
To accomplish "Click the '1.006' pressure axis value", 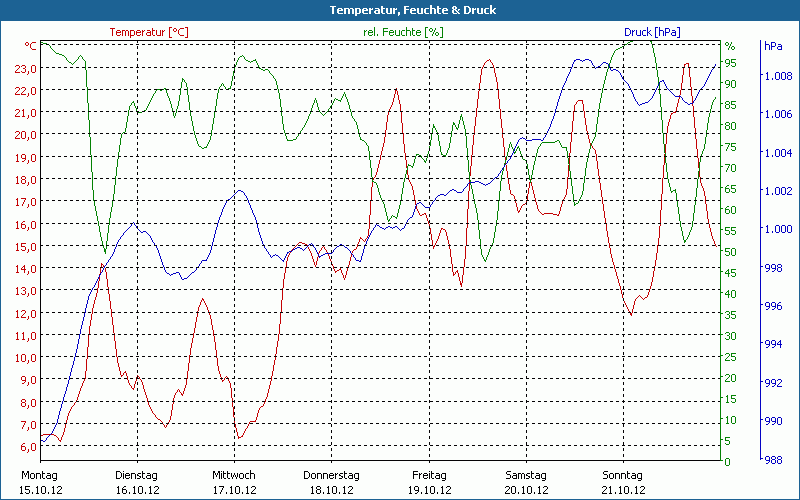I will pos(778,114).
